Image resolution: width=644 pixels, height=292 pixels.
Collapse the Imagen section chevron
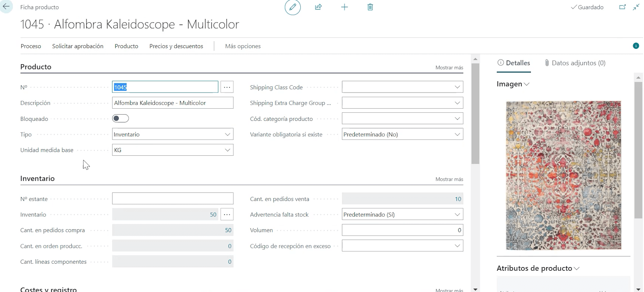[x=527, y=84]
